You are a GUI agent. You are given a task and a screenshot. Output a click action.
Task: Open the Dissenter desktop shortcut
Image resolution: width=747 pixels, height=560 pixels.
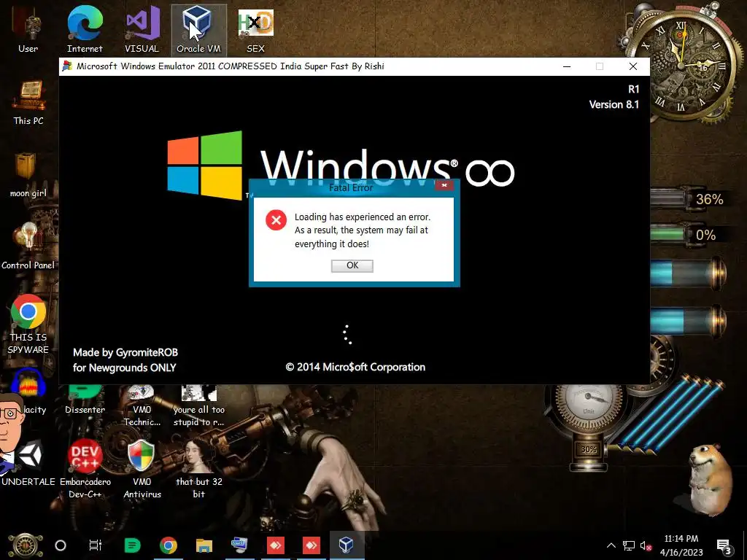(x=85, y=399)
